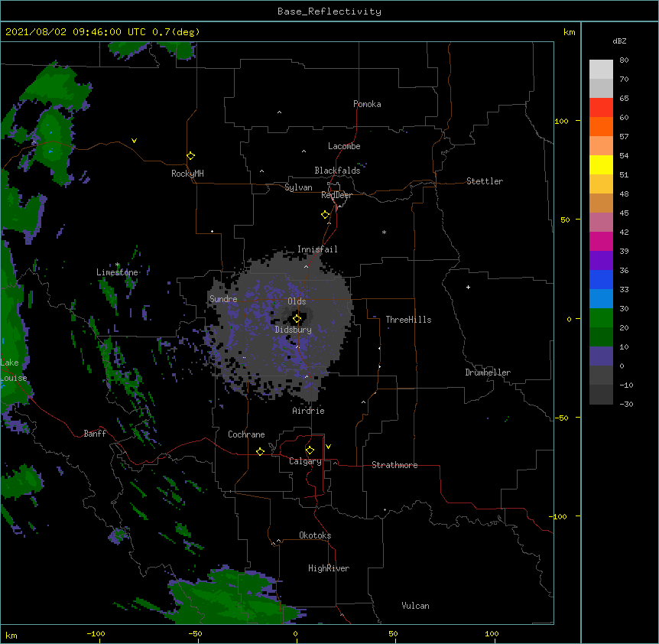The image size is (659, 644).
Task: Click the ThreeHills town label
Action: pos(408,320)
